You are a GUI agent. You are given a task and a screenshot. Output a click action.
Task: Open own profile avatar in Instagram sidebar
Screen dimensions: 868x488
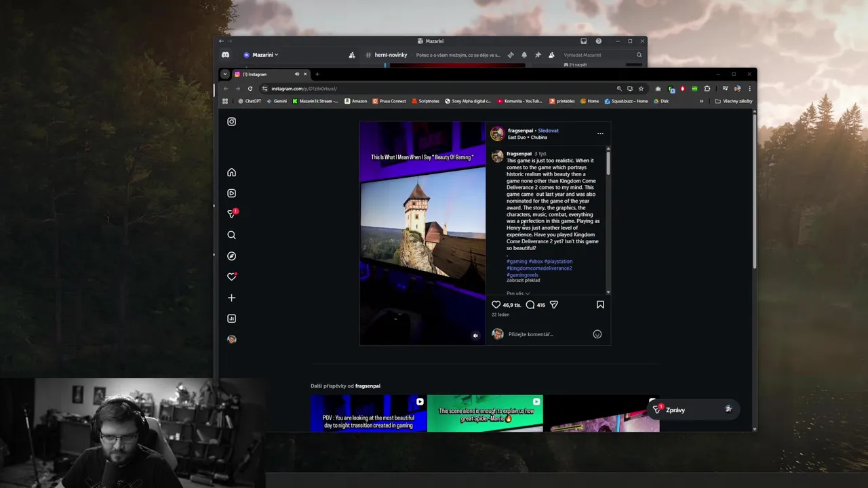(231, 339)
